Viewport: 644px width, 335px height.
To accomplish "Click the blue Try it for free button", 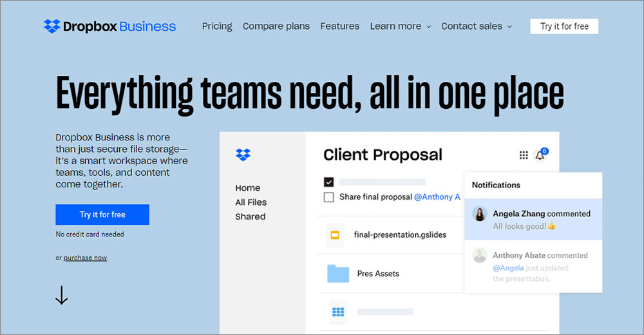I will coord(102,215).
